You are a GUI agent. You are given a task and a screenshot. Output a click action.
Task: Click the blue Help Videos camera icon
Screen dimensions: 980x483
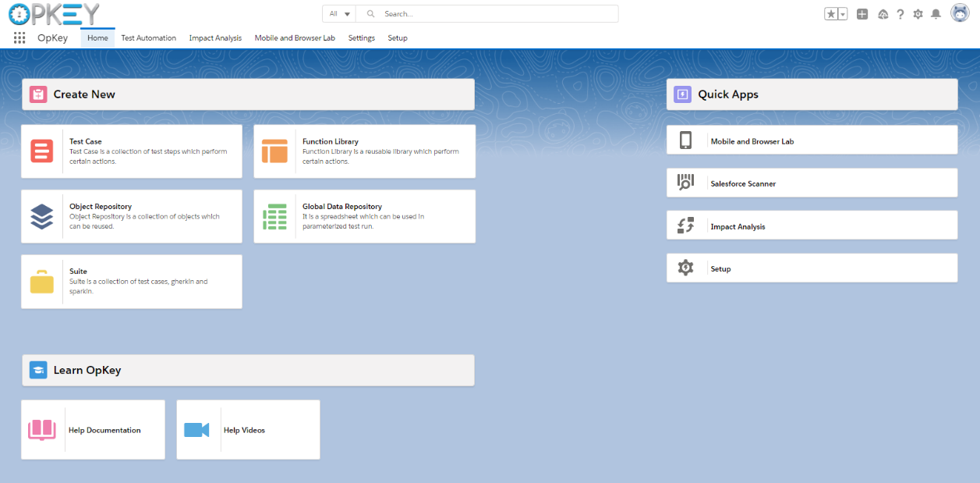(196, 430)
